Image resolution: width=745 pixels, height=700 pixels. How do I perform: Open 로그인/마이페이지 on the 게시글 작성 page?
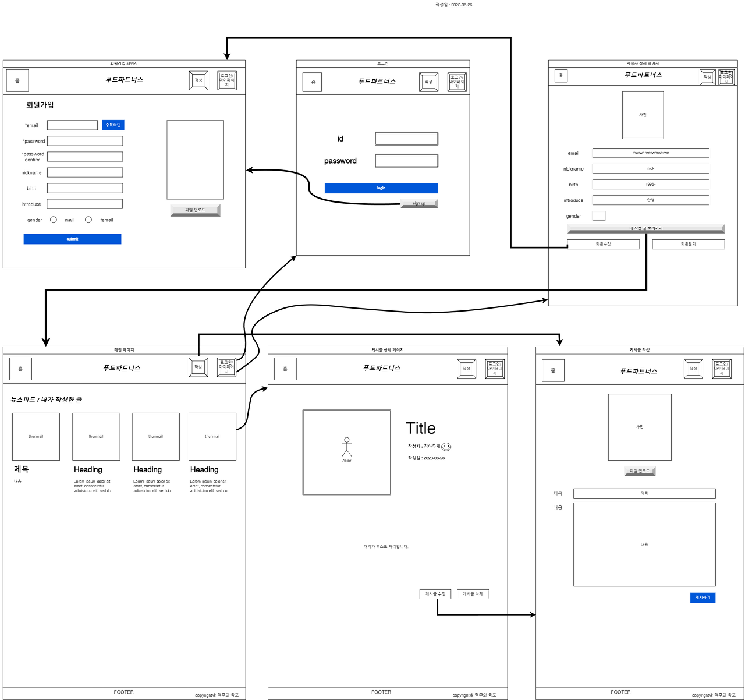722,369
